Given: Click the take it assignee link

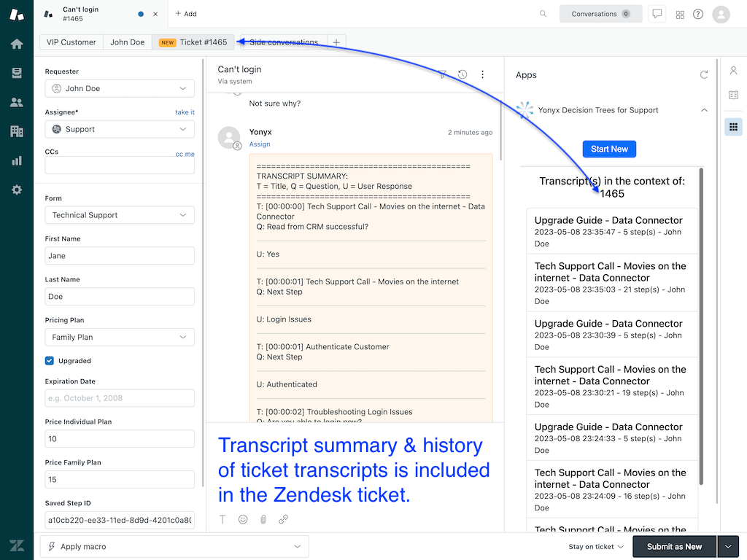Looking at the screenshot, I should tap(184, 112).
